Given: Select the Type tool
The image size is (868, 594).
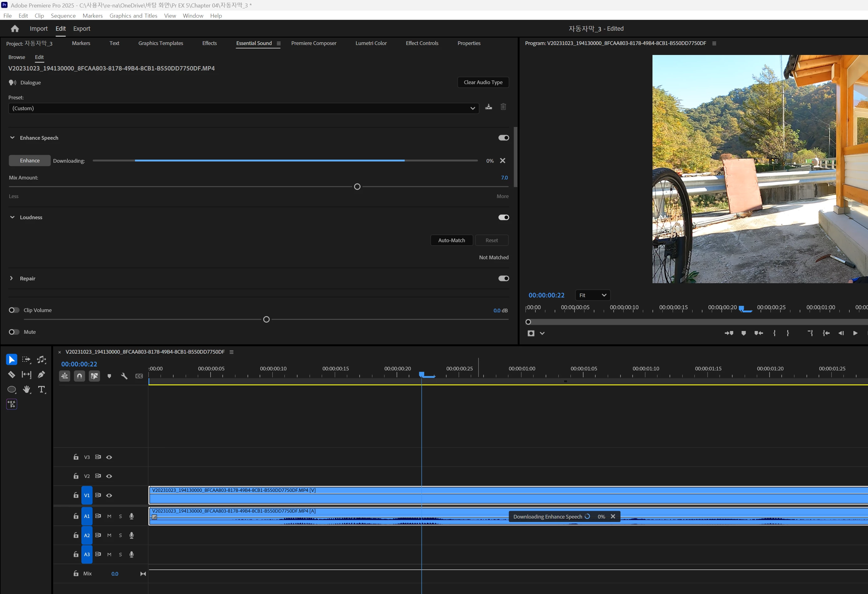Looking at the screenshot, I should pyautogui.click(x=41, y=389).
